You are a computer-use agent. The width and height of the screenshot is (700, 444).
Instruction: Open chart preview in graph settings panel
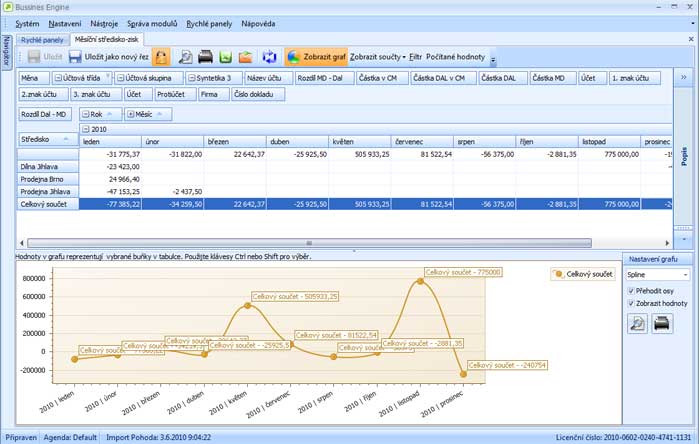click(637, 323)
